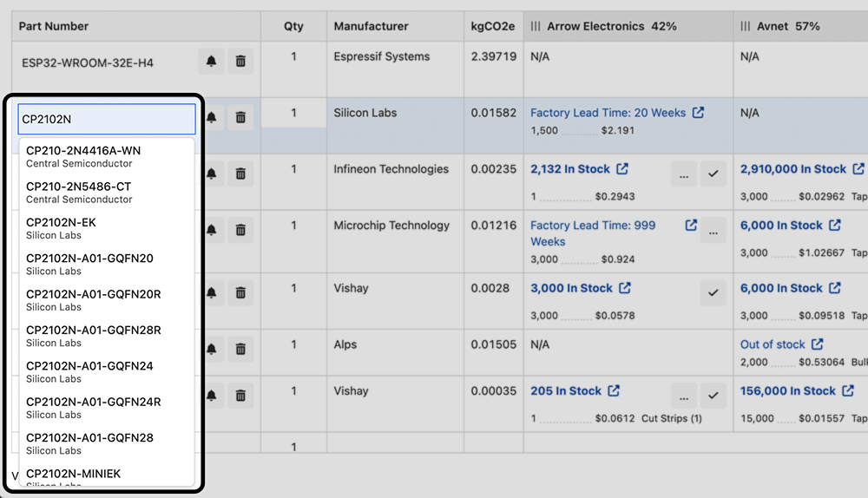The height and width of the screenshot is (498, 868).
Task: Select the 2,132 In Stock Arrow offer checkmark
Action: (713, 174)
